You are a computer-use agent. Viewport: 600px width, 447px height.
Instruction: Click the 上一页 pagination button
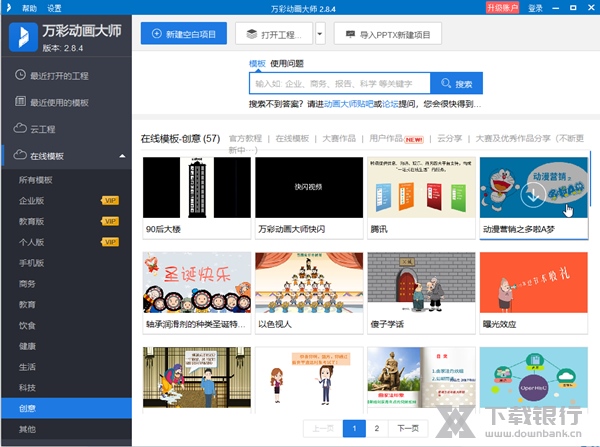(x=323, y=428)
